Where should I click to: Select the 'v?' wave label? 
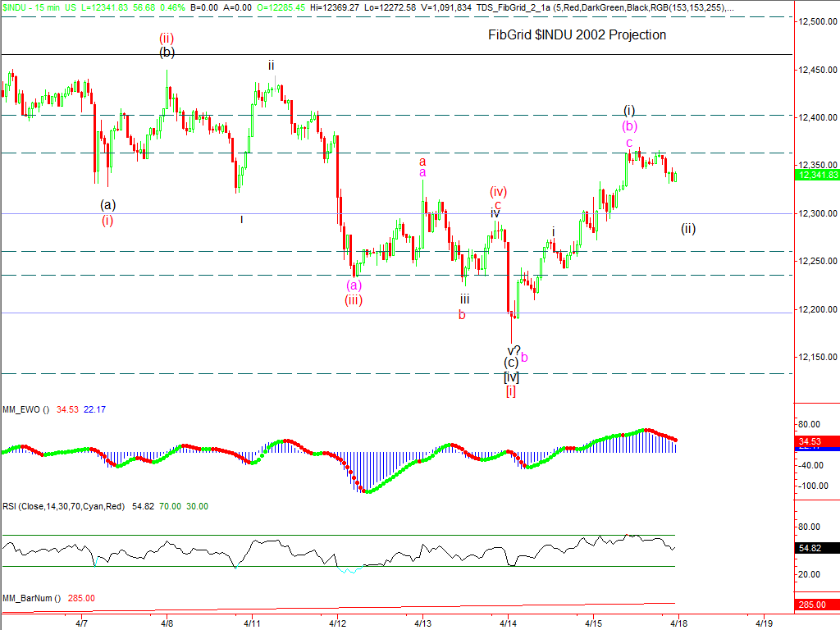coord(514,350)
